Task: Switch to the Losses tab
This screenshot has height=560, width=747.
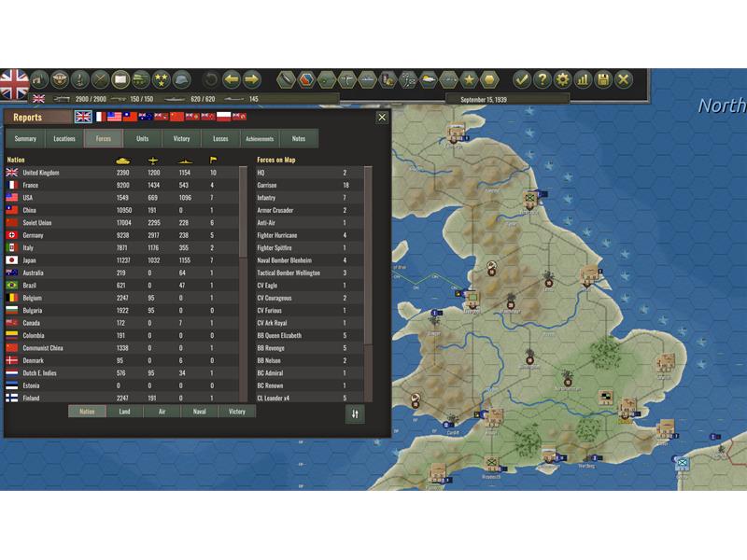Action: (220, 139)
